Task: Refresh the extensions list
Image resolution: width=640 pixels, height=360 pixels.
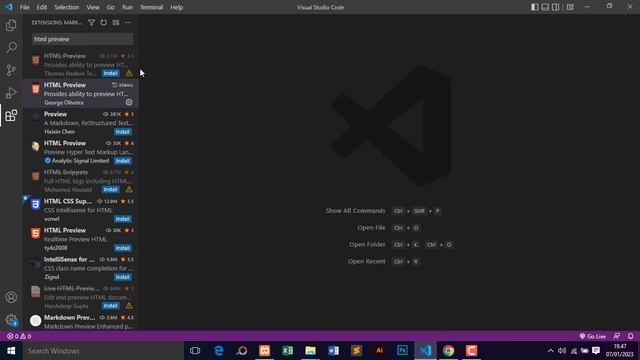Action: (x=104, y=22)
